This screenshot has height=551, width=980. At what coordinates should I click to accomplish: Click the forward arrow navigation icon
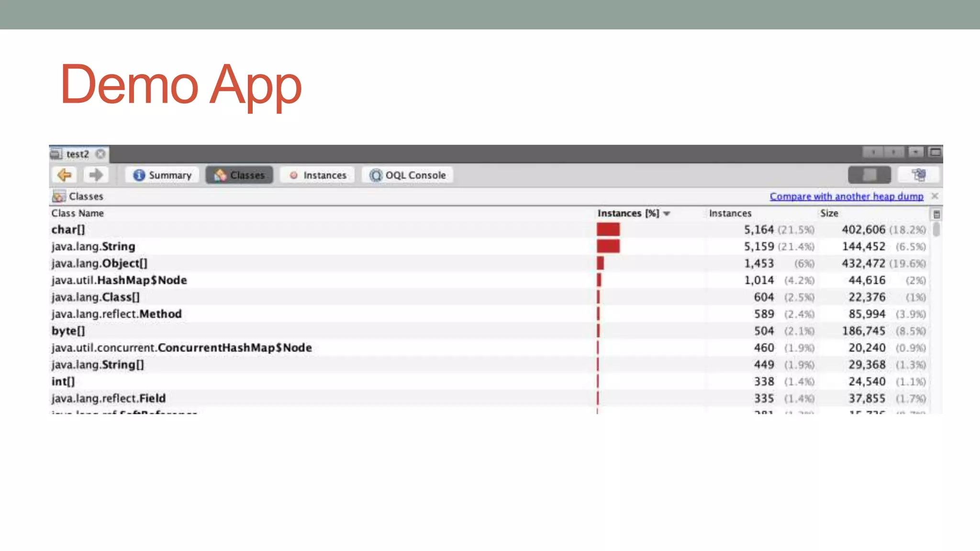pos(96,175)
